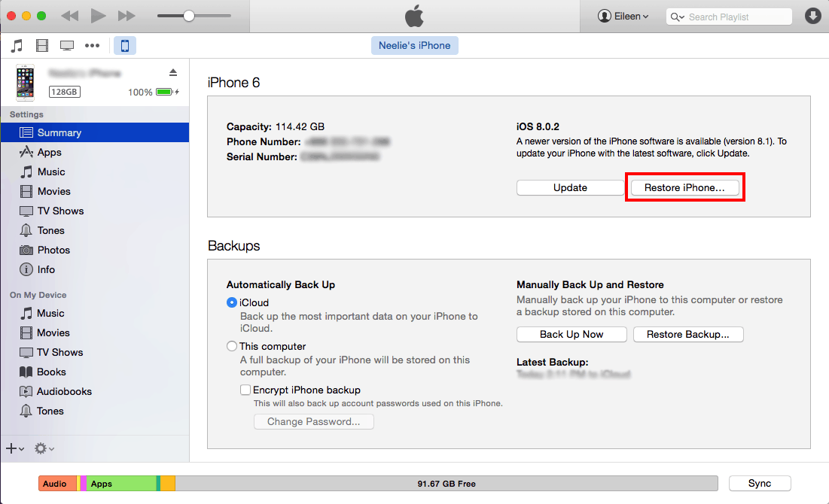Skip to next track

click(x=126, y=16)
